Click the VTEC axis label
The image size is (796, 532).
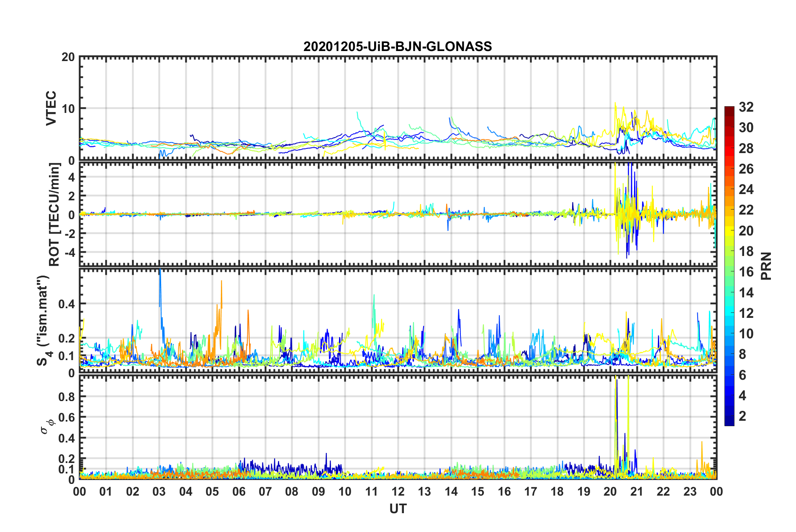pos(51,108)
